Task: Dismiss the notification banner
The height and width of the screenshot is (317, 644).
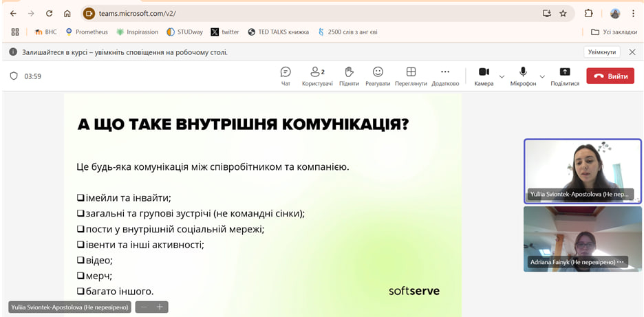Action: click(632, 52)
